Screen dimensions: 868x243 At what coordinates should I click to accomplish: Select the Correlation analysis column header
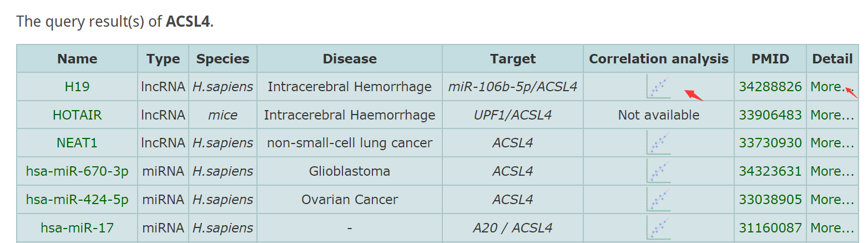[659, 59]
